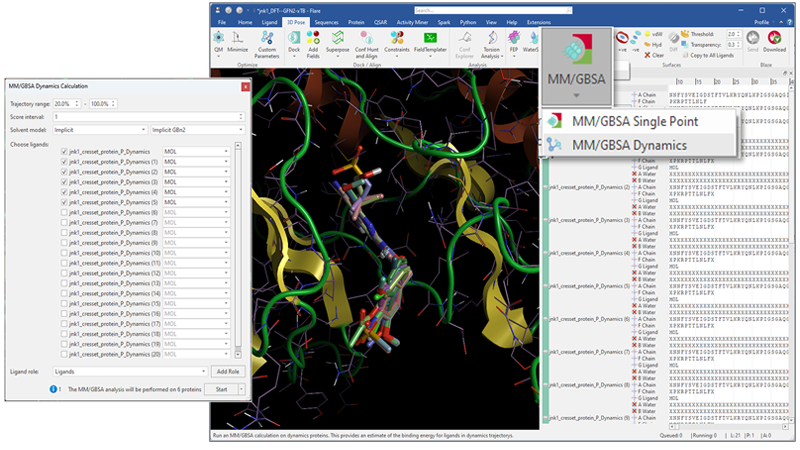Choose MM/GBSA Single Point menu item
Image resolution: width=800 pixels, height=450 pixels.
[x=638, y=121]
